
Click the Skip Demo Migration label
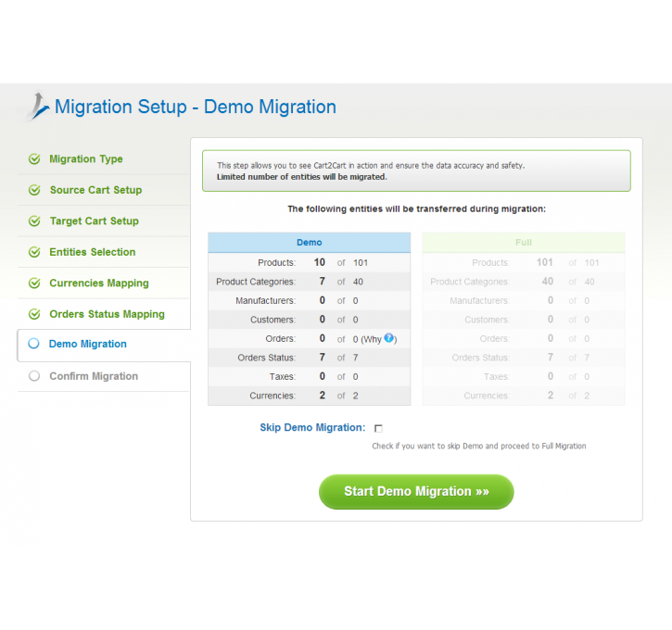tap(312, 427)
